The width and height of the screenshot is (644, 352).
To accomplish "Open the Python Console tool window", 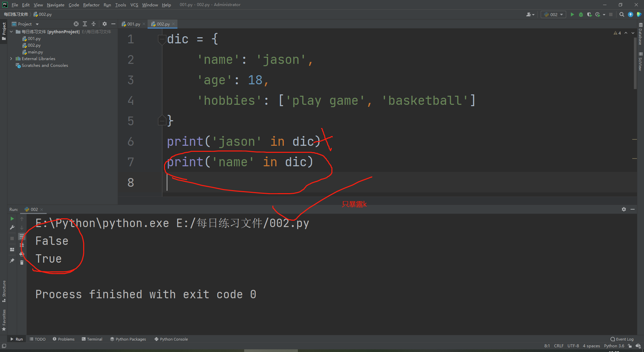I will (171, 339).
